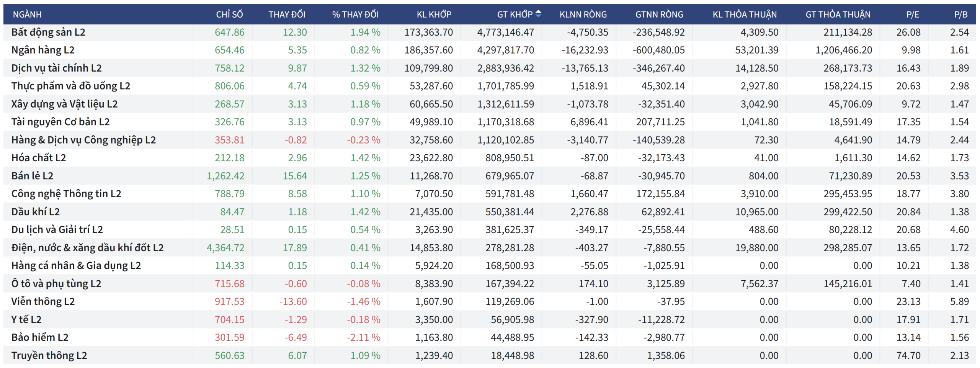Sort by GTNN RÒNG header
Screen dimensions: 980x368
point(659,15)
